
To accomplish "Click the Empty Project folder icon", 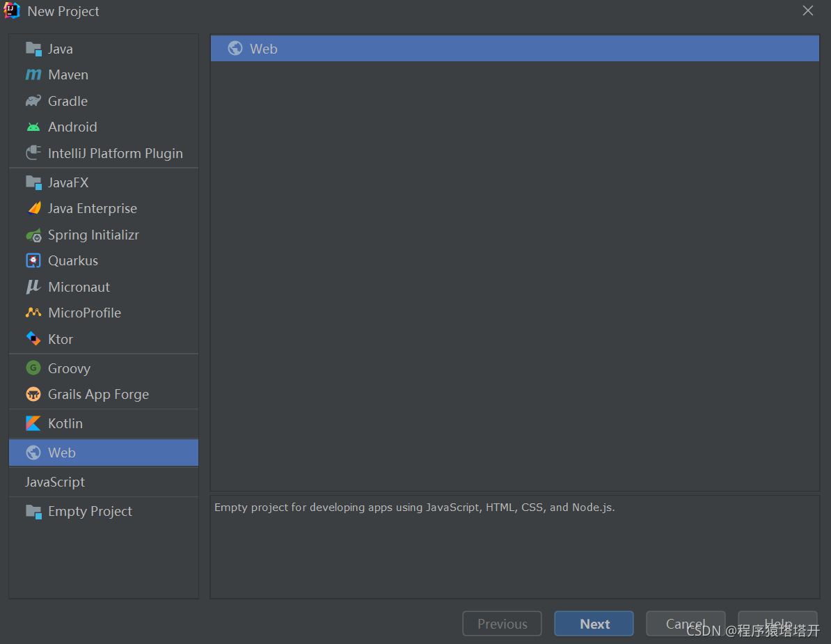I will click(x=33, y=512).
